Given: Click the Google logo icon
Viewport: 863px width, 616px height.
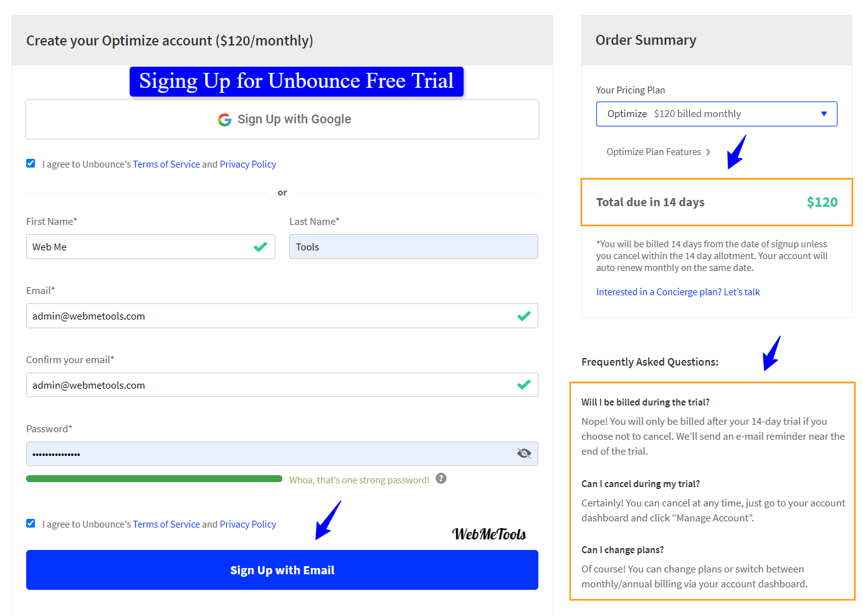Looking at the screenshot, I should tap(224, 120).
